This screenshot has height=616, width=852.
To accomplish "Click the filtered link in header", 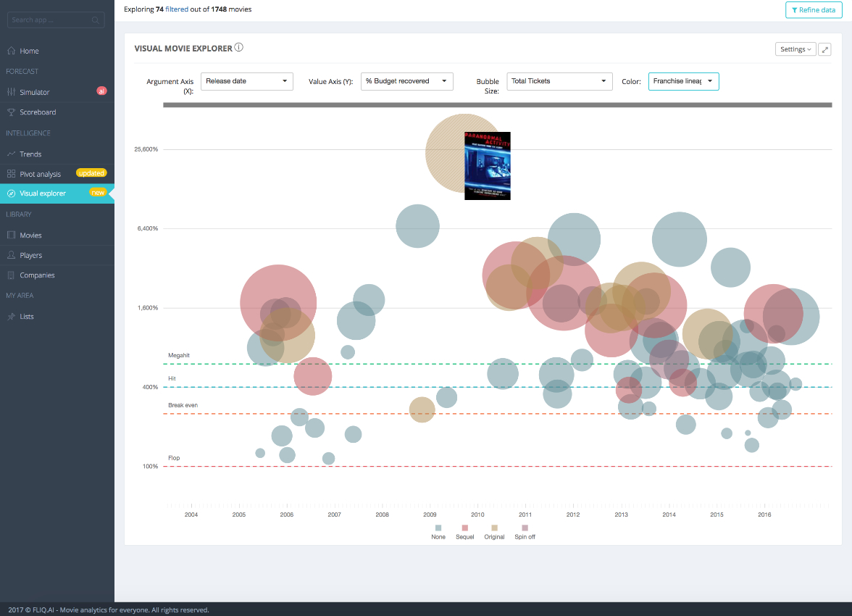I will coord(177,9).
